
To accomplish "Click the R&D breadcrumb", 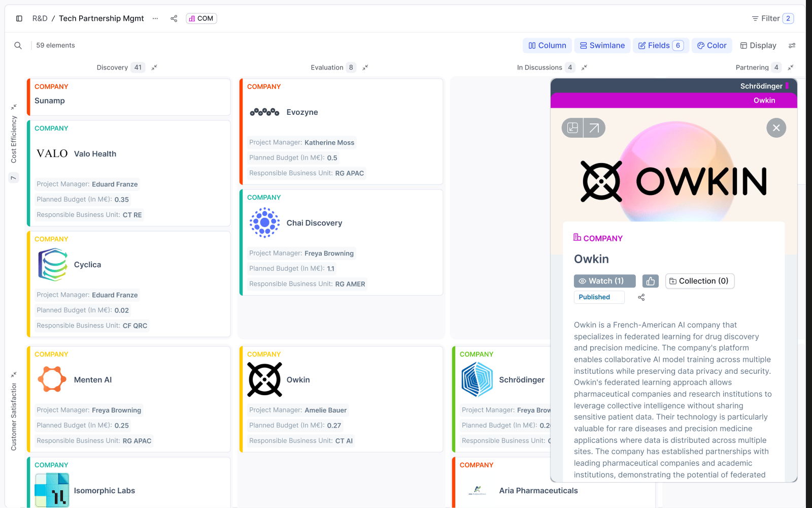I will [40, 18].
